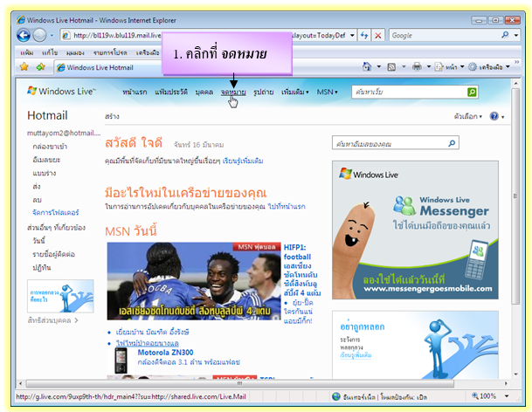This screenshot has width=532, height=412.
Task: Open the Home icon dropdown arrow
Action: click(x=379, y=67)
